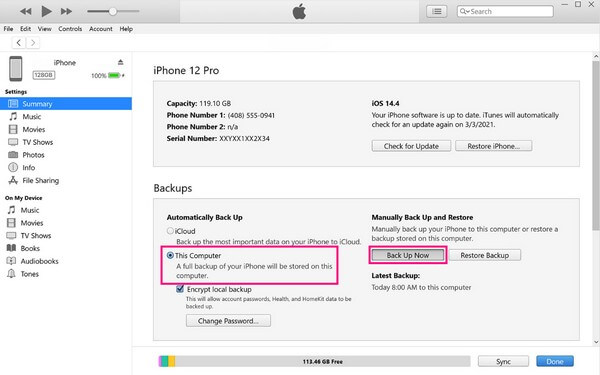
Task: Click Check for Update button
Action: 411,146
